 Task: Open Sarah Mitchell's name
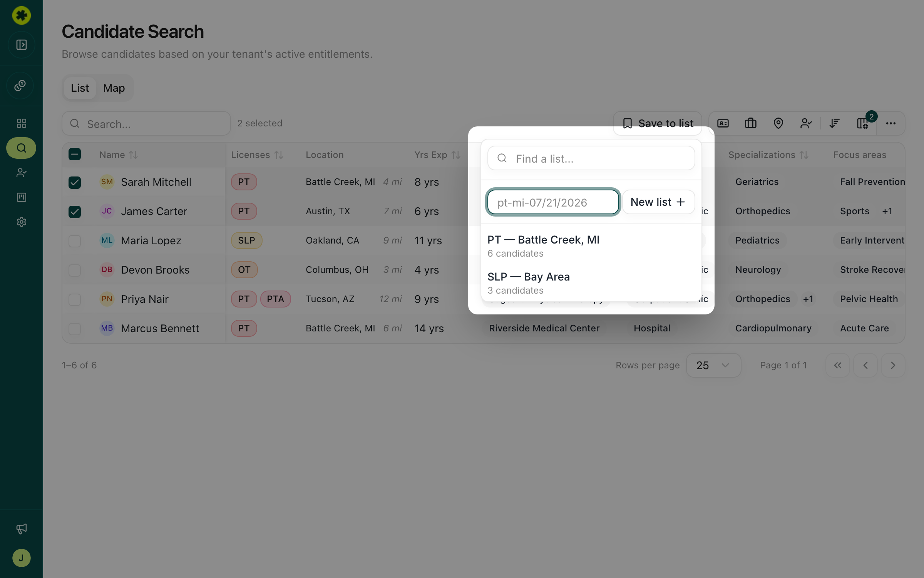156,182
